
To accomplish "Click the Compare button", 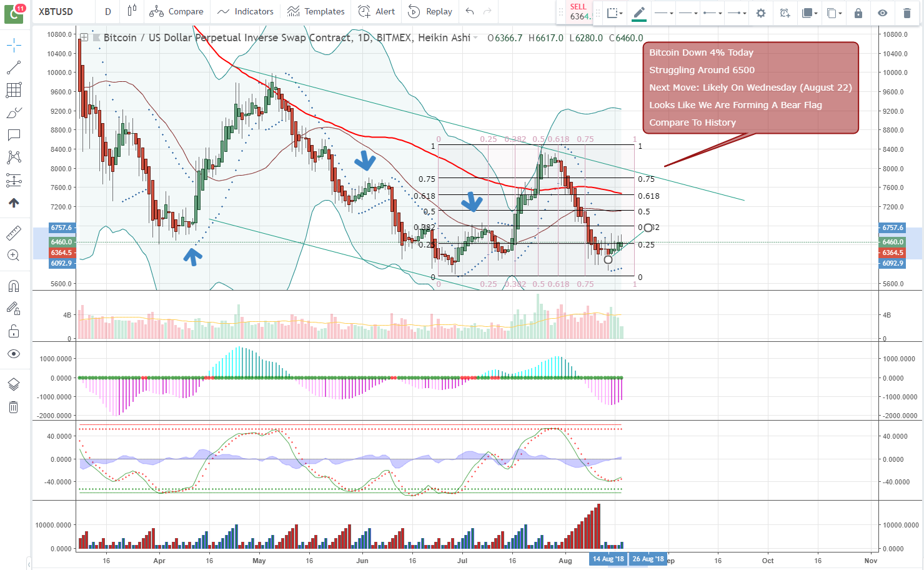I will (177, 11).
